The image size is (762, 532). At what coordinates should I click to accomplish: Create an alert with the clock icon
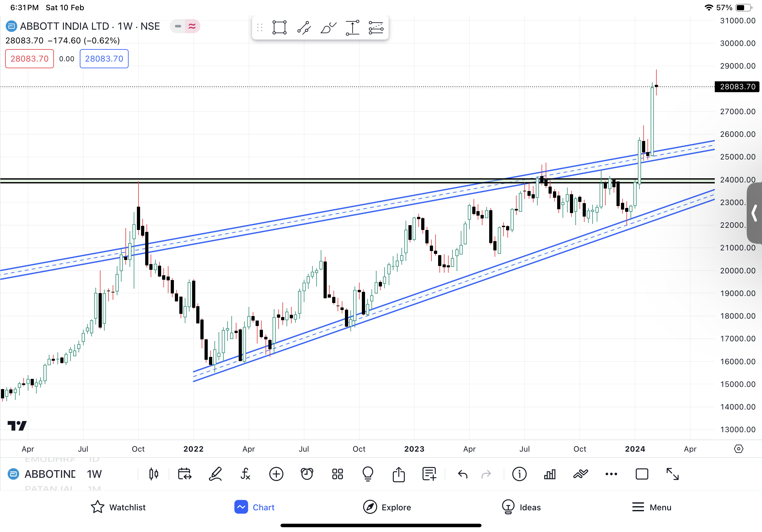pos(307,474)
